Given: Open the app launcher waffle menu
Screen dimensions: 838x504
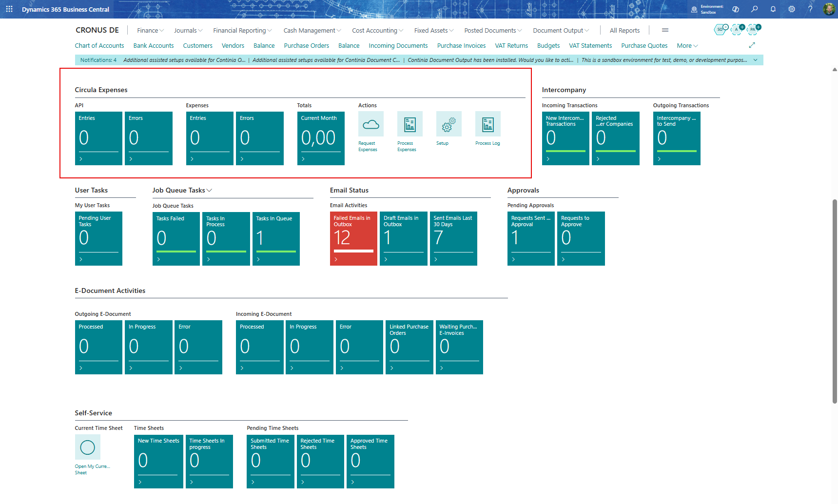Looking at the screenshot, I should coord(9,9).
